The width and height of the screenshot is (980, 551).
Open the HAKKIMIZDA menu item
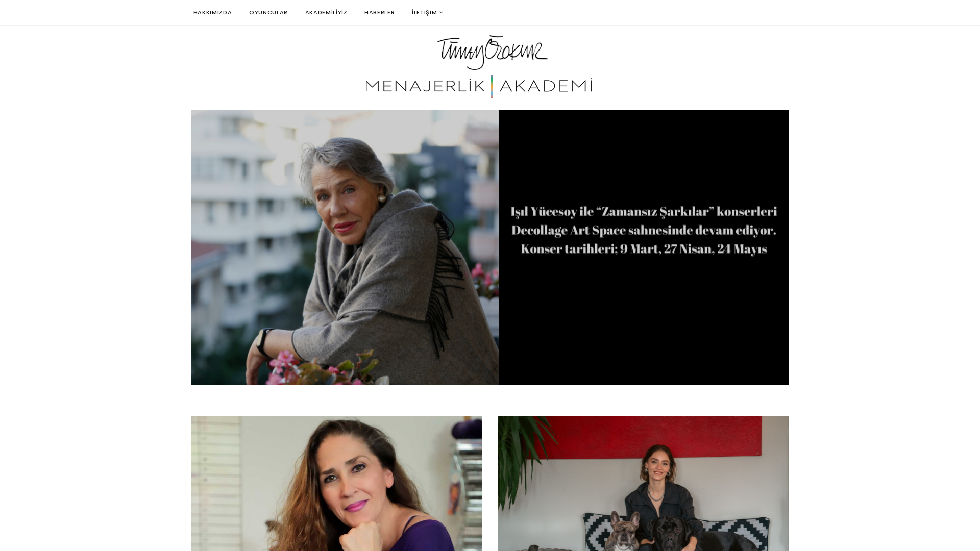click(x=212, y=12)
